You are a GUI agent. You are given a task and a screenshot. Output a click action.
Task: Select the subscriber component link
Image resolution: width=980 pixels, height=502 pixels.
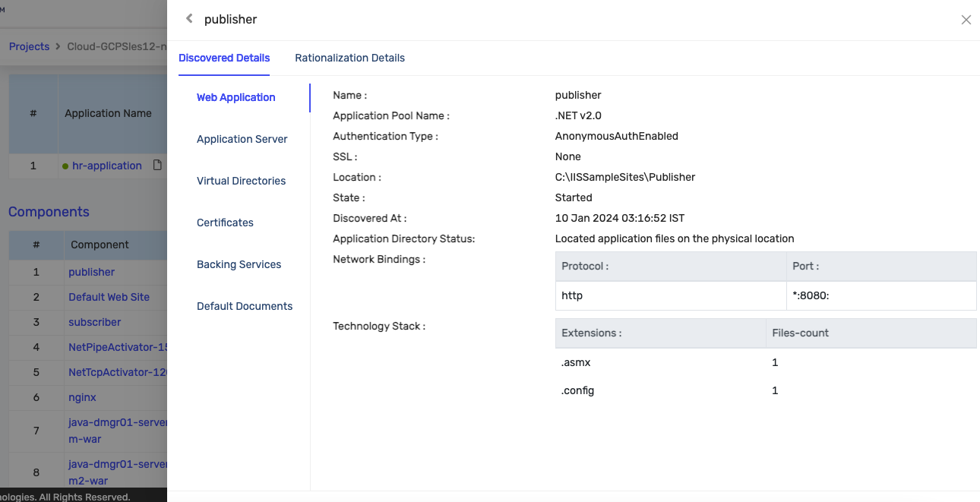click(94, 322)
